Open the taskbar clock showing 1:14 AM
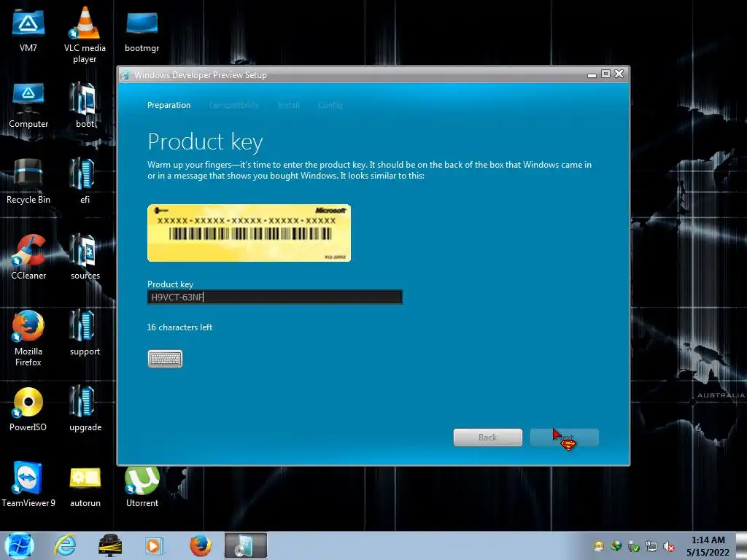This screenshot has height=560, width=747. tap(708, 546)
